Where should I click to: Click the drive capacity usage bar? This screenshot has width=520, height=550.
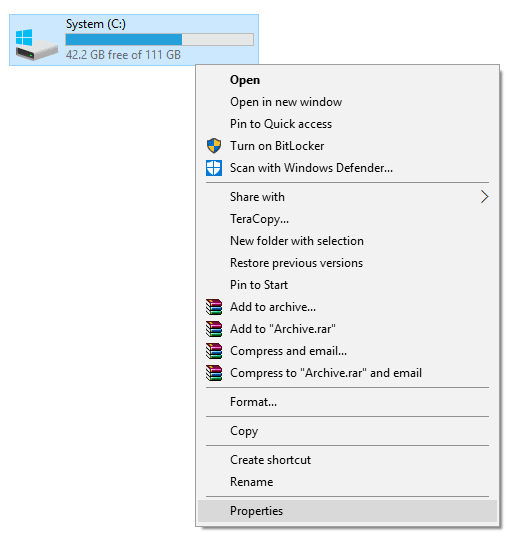[159, 39]
